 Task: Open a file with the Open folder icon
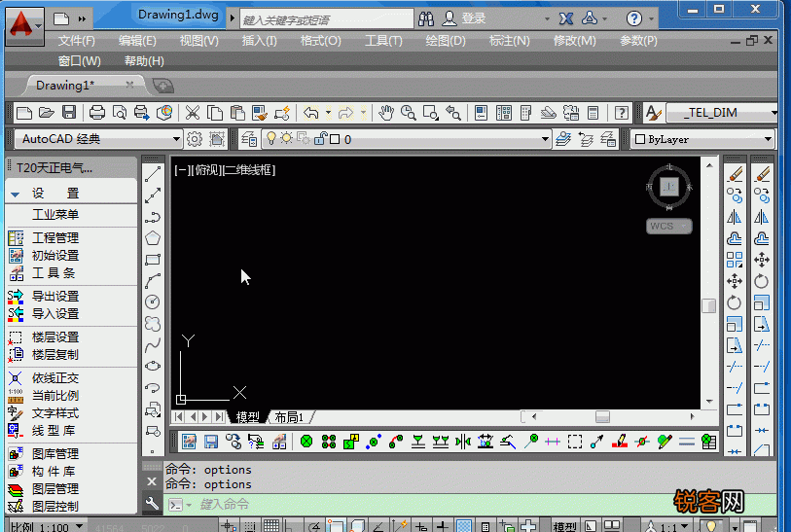47,113
